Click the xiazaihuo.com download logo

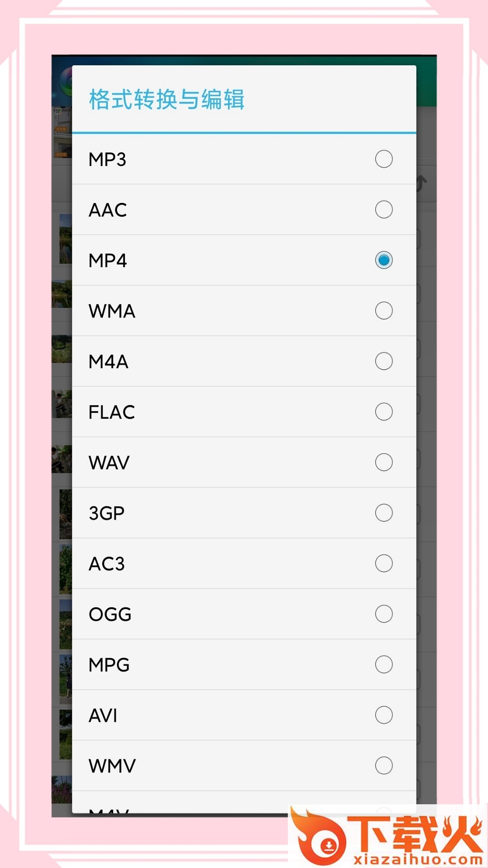point(388,837)
